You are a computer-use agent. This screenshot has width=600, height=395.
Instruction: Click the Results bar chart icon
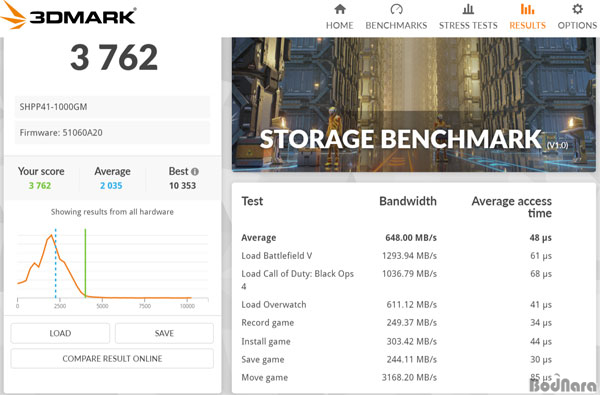pos(527,9)
